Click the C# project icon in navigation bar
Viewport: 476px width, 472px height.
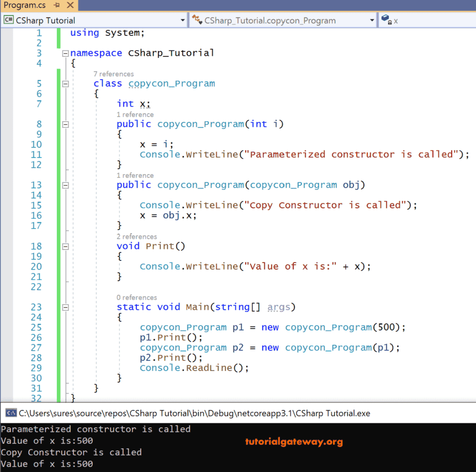pos(9,19)
